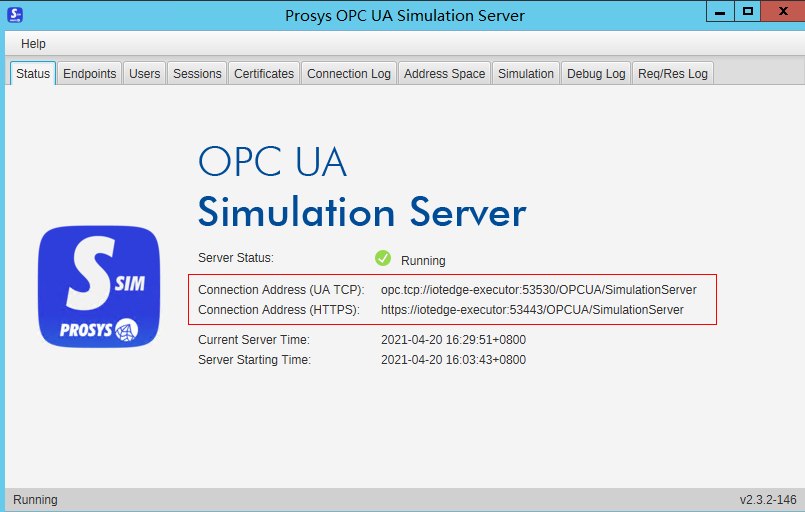Screen dimensions: 805x512
Task: Show the Debug Log tab
Action: pyautogui.click(x=596, y=73)
